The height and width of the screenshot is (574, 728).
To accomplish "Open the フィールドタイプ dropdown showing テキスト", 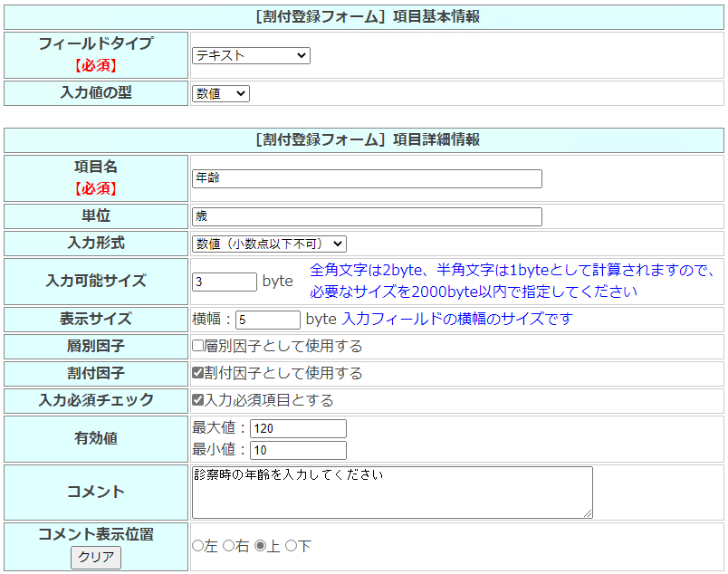I will (251, 55).
